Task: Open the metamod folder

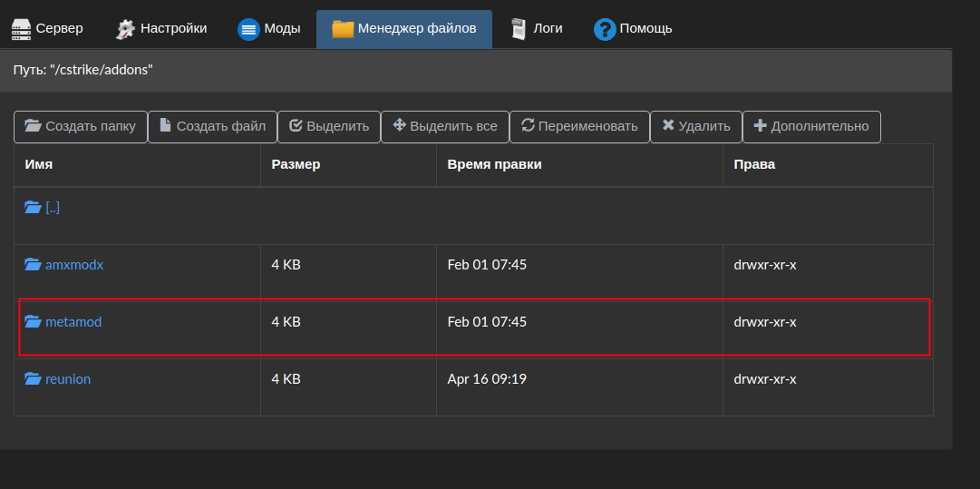Action: pos(73,323)
